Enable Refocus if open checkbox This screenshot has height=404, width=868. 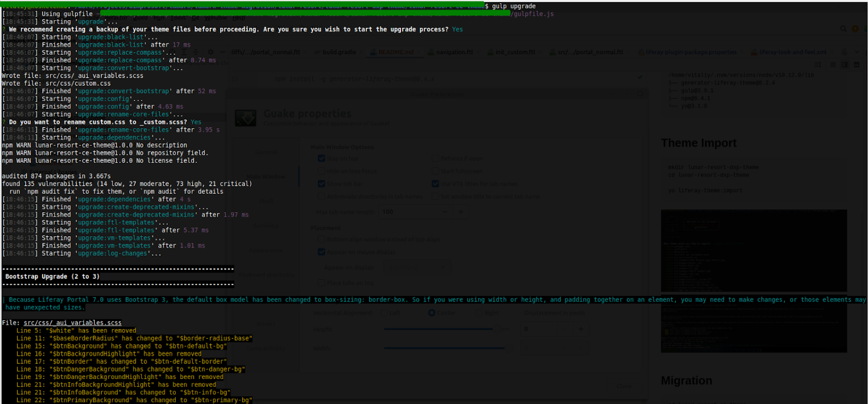435,158
